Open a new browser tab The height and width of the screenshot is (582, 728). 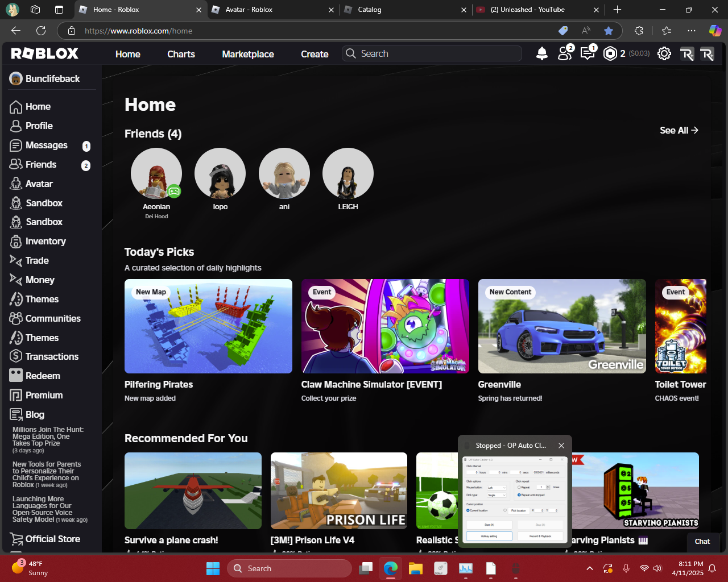[x=617, y=10]
